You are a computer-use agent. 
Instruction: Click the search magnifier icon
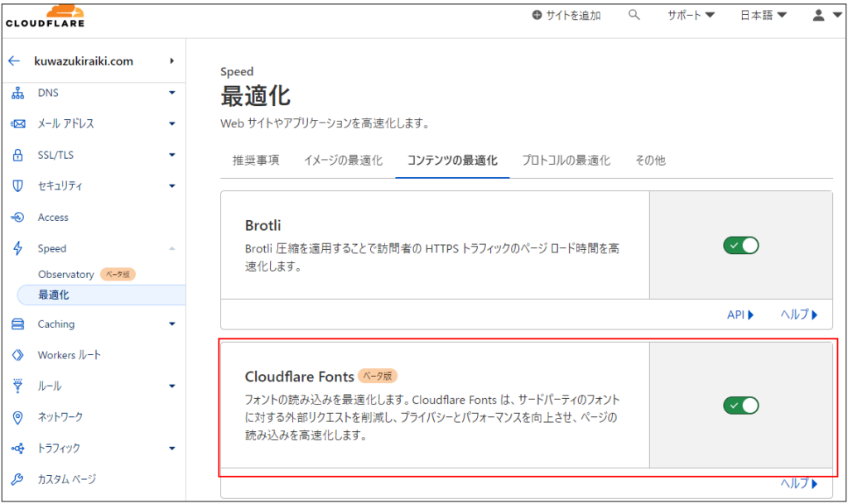pos(634,15)
